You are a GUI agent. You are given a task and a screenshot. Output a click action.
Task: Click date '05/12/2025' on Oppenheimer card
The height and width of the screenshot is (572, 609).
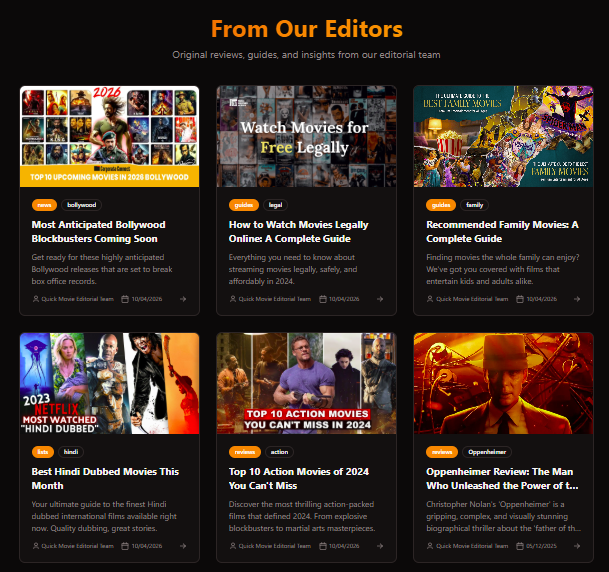(x=541, y=546)
